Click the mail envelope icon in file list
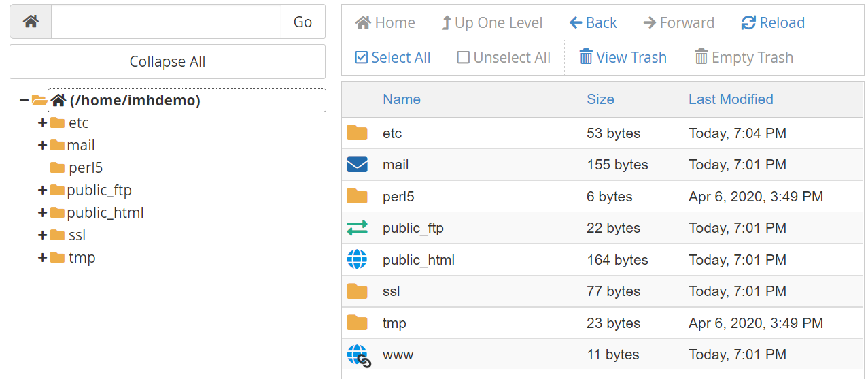This screenshot has width=868, height=379. (357, 165)
